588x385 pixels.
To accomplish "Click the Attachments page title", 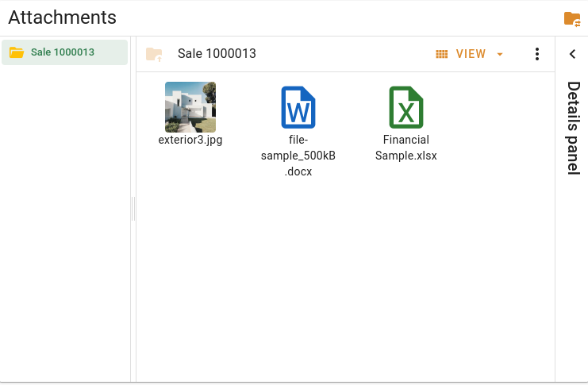I will 62,17.
